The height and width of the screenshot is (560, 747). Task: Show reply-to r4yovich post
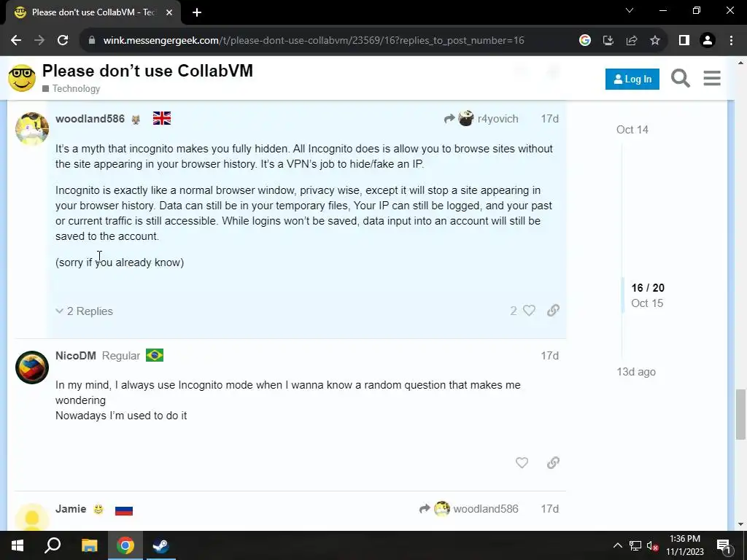(x=481, y=119)
